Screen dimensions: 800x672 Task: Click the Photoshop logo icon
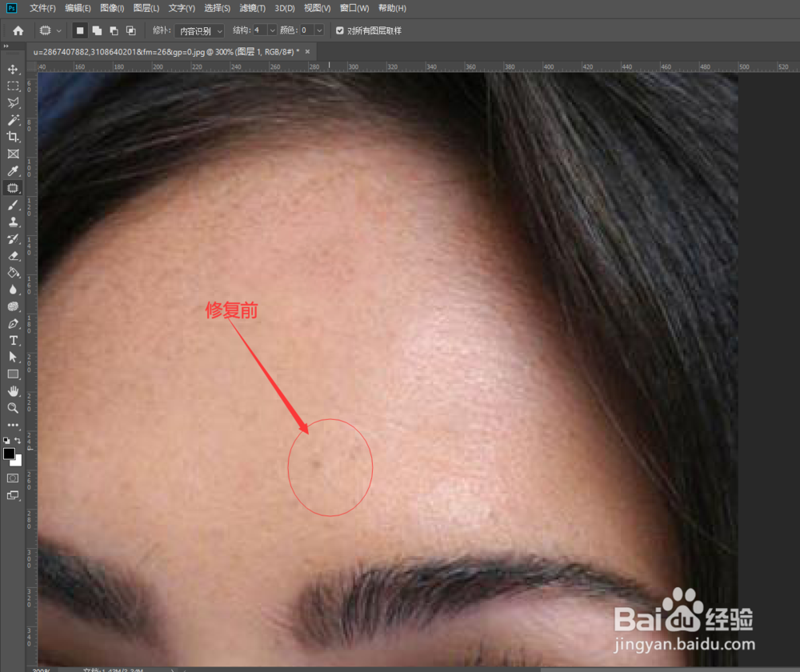11,8
